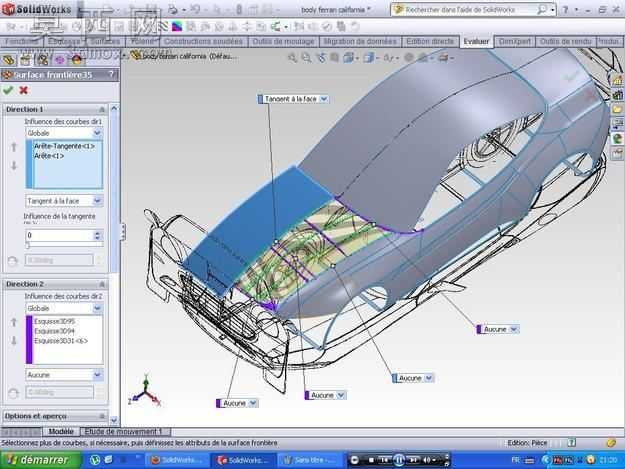Move Direction 1 curve up in list
625x469 pixels.
click(x=14, y=147)
